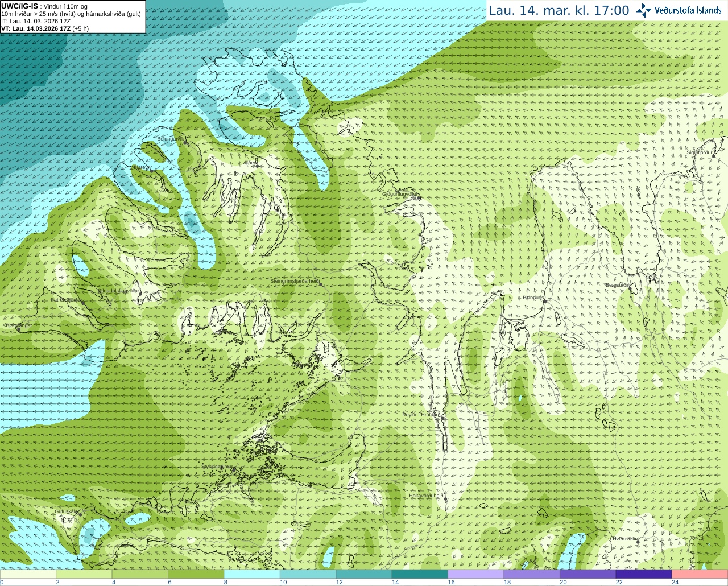This screenshot has width=728, height=586.
Task: Click the pink above-24 legend swatch
Action: 700,574
